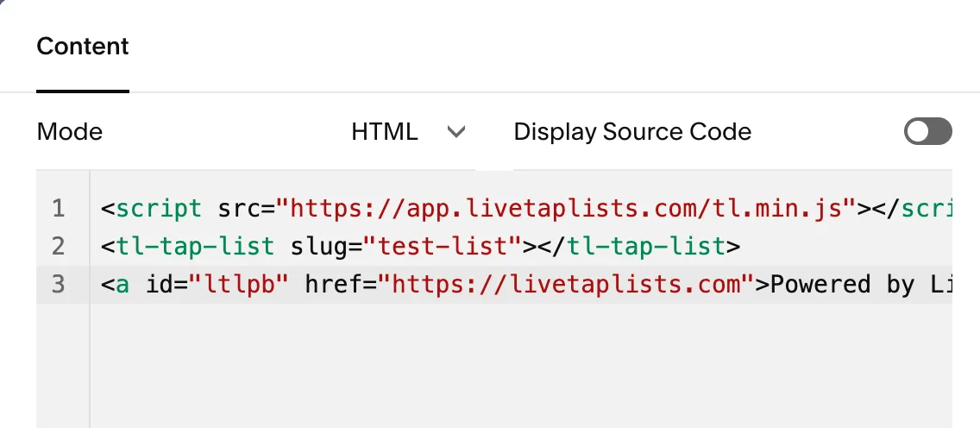Click the livetaplists tl.min.js script URL
This screenshot has height=428, width=980.
point(566,209)
